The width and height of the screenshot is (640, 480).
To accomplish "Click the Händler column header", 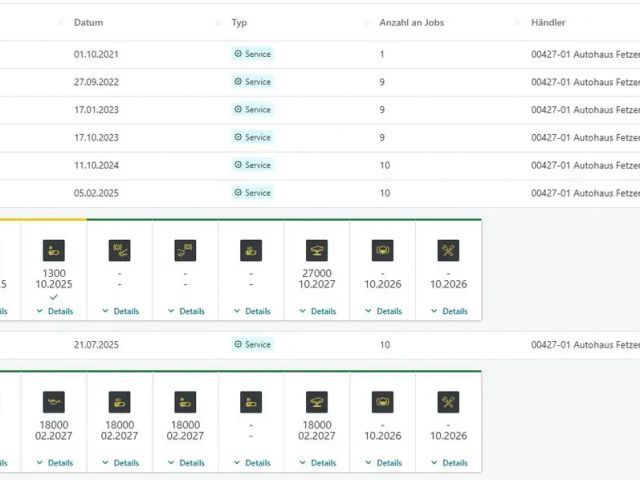I will coord(548,22).
